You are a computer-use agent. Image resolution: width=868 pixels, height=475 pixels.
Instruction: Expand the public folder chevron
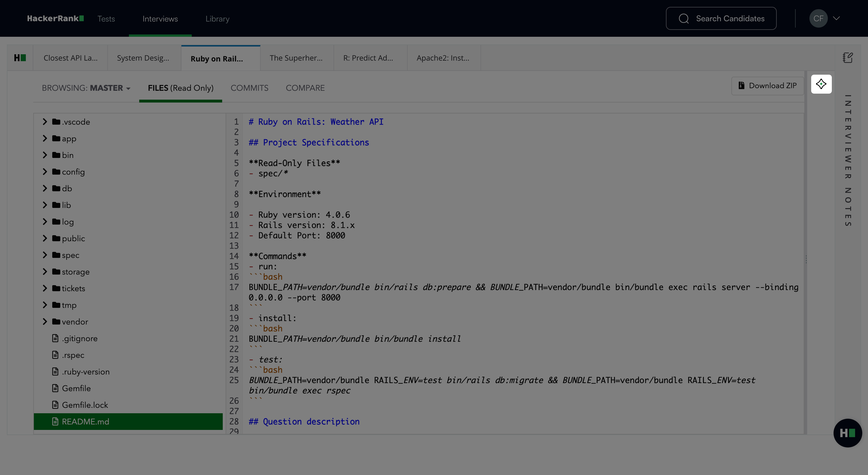45,238
